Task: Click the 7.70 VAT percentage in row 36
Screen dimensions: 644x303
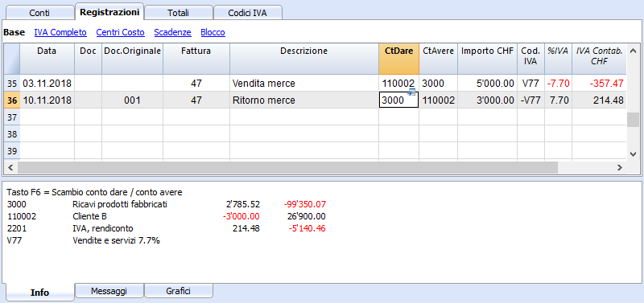Action: click(x=558, y=100)
